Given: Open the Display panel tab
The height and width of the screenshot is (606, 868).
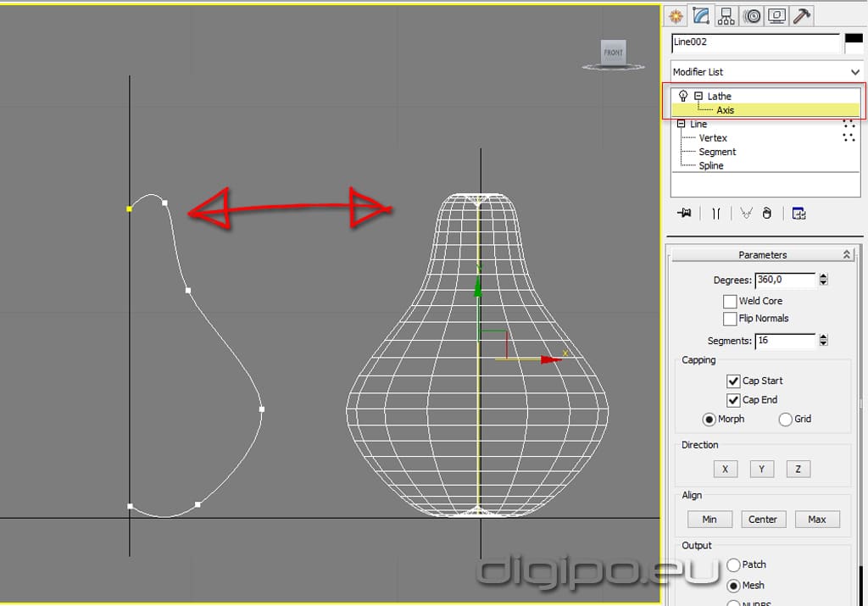Looking at the screenshot, I should click(776, 15).
